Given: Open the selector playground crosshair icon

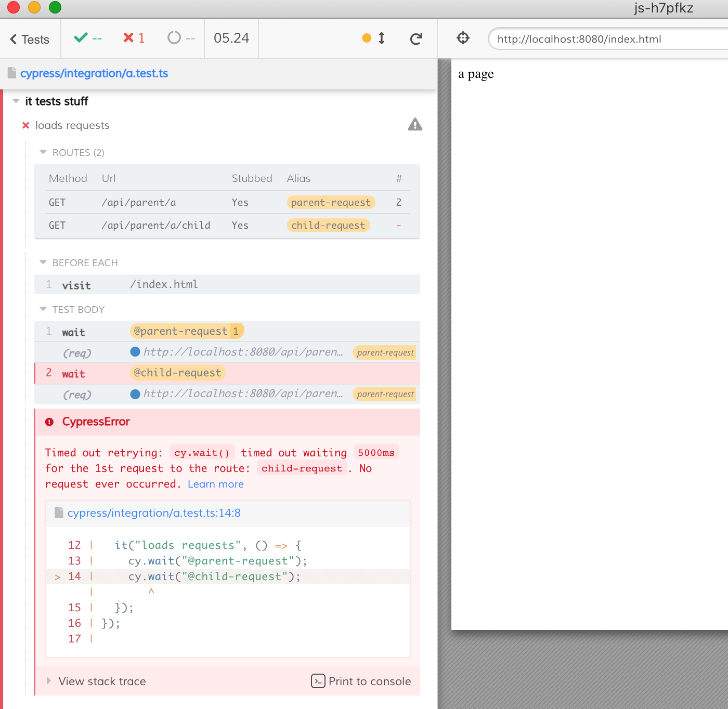Looking at the screenshot, I should point(462,38).
